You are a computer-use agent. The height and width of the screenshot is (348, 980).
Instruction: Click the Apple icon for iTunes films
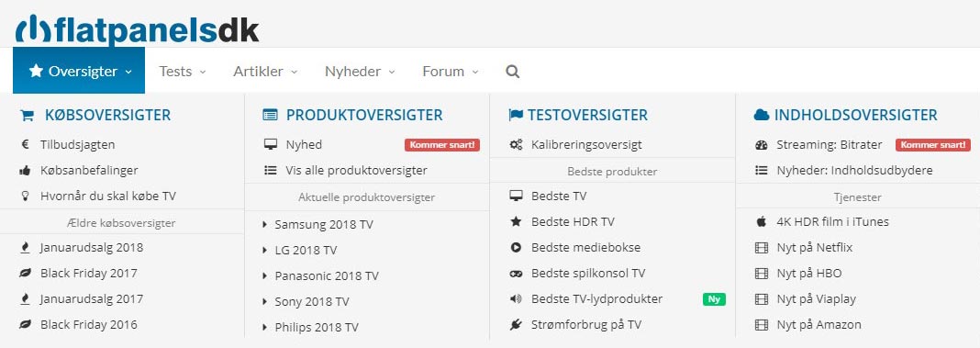point(762,221)
